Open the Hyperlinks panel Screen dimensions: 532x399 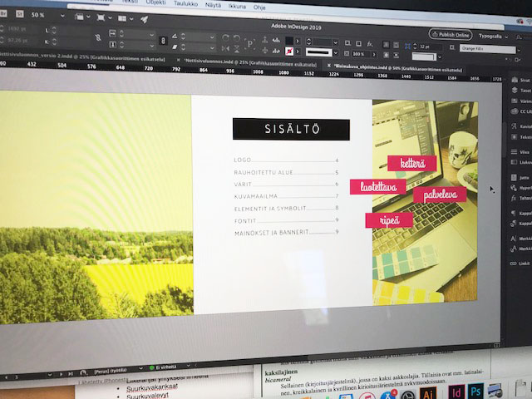click(x=521, y=188)
